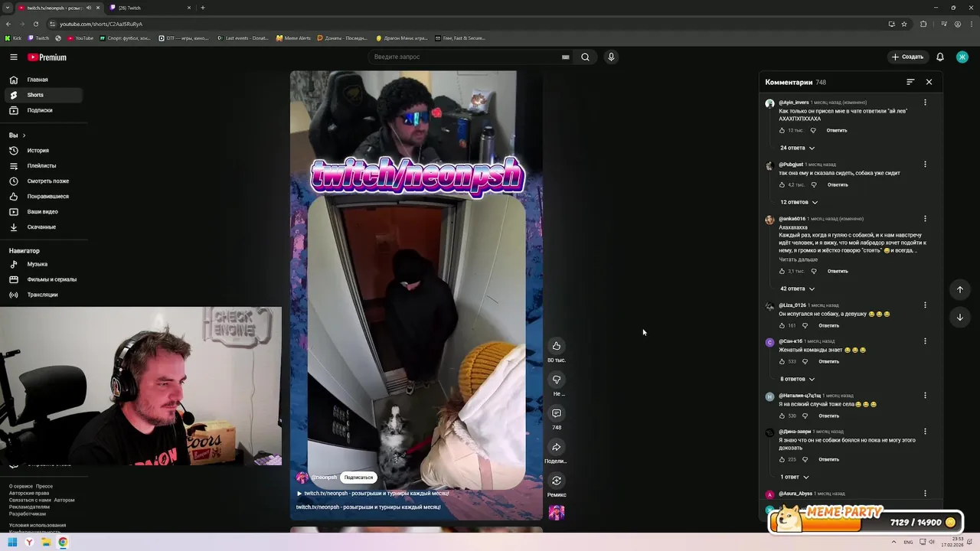980x551 pixels.
Task: Mute the YouTube tab via speaker icon
Action: click(x=89, y=8)
